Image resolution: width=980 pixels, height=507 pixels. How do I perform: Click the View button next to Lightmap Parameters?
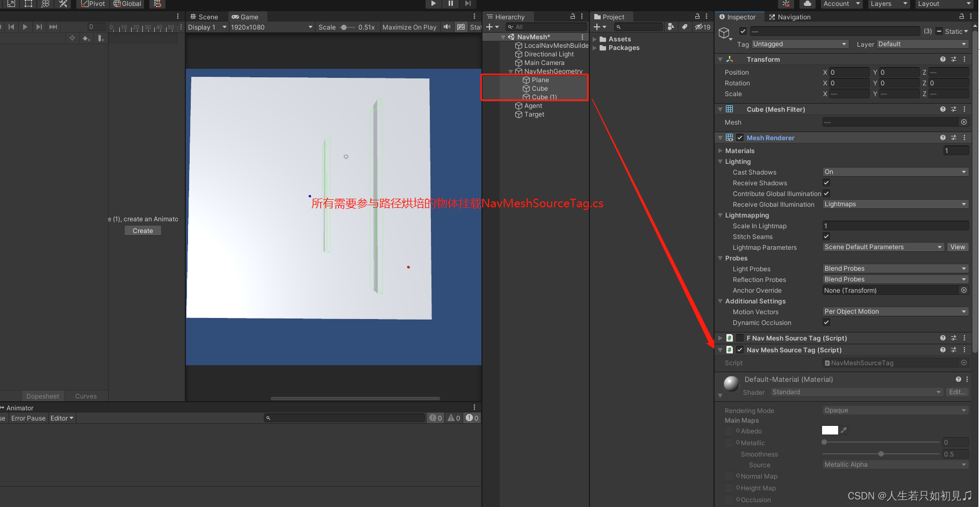[958, 247]
